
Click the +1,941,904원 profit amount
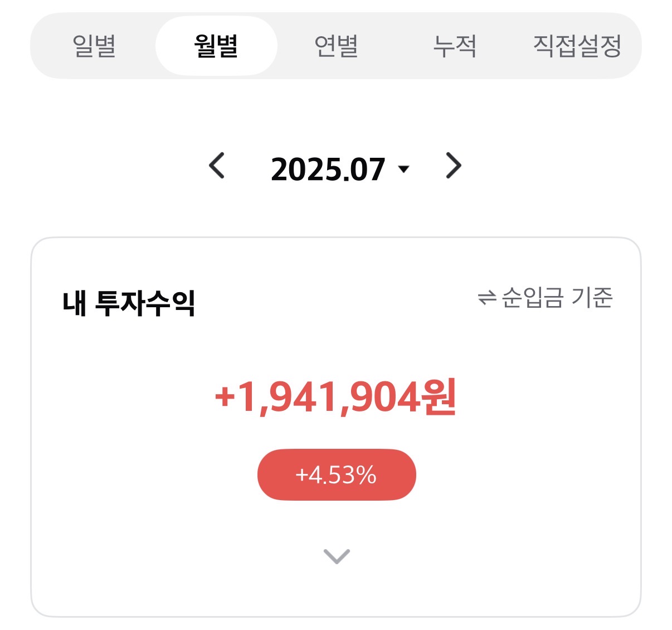point(336,397)
